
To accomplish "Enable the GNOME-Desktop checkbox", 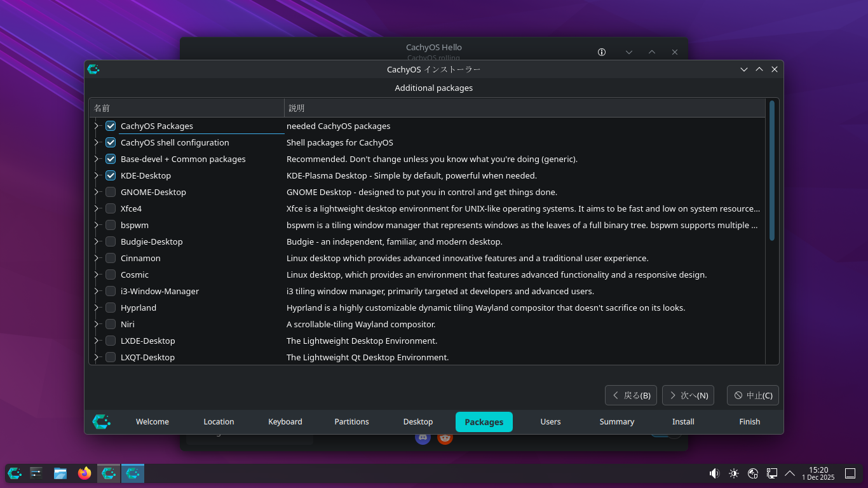I will pyautogui.click(x=111, y=192).
